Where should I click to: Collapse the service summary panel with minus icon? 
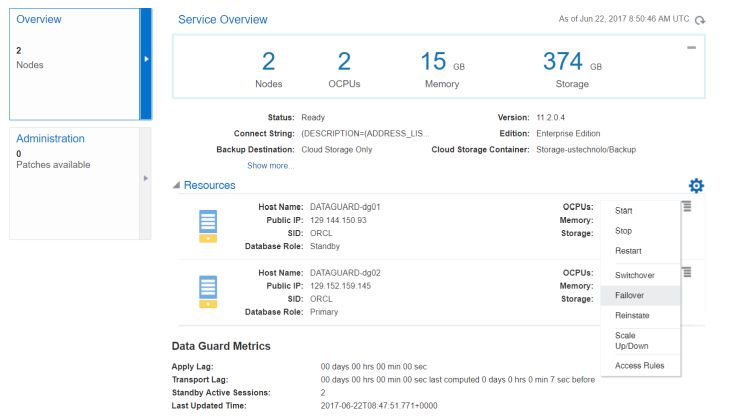(x=691, y=48)
